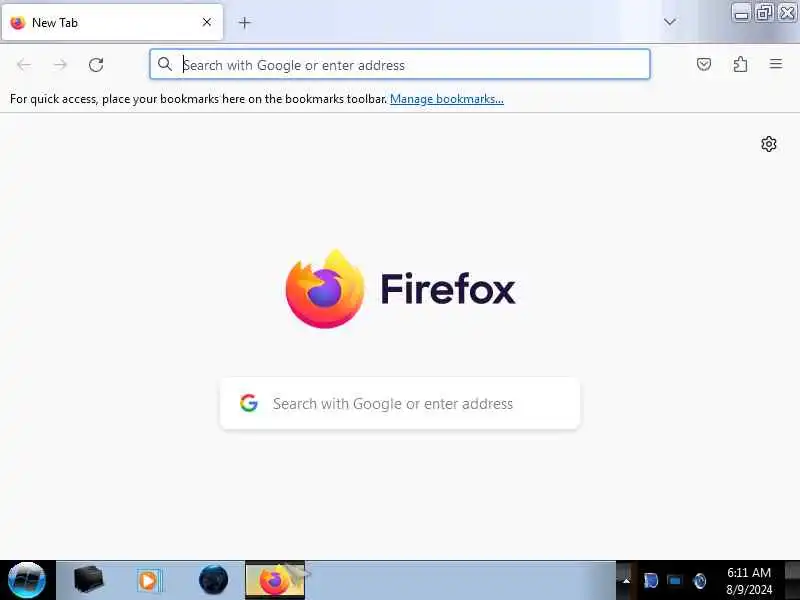Screen dimensions: 800x600
Task: Click the Forward navigation arrow
Action: [x=60, y=64]
